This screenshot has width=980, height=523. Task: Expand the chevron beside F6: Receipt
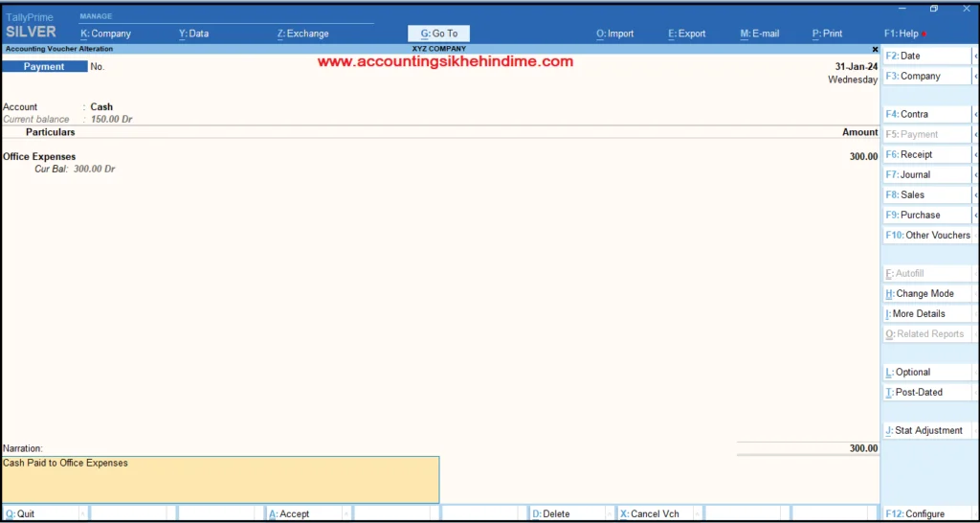pyautogui.click(x=975, y=154)
